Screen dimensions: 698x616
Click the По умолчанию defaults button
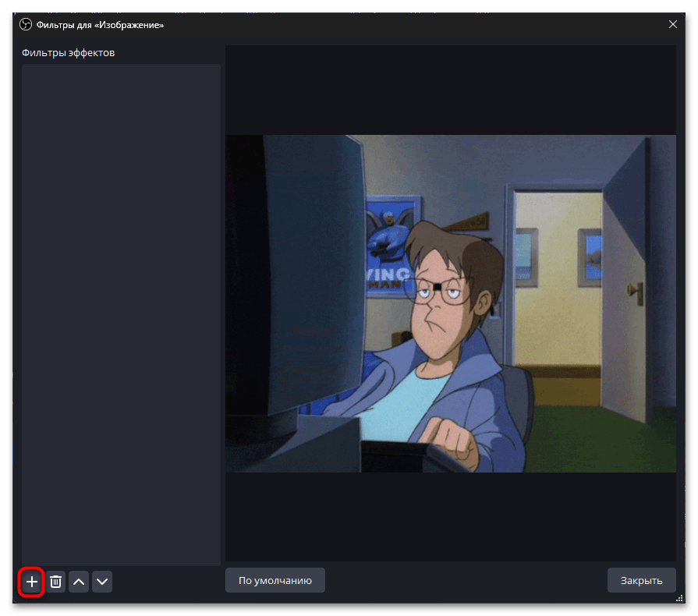pos(275,580)
